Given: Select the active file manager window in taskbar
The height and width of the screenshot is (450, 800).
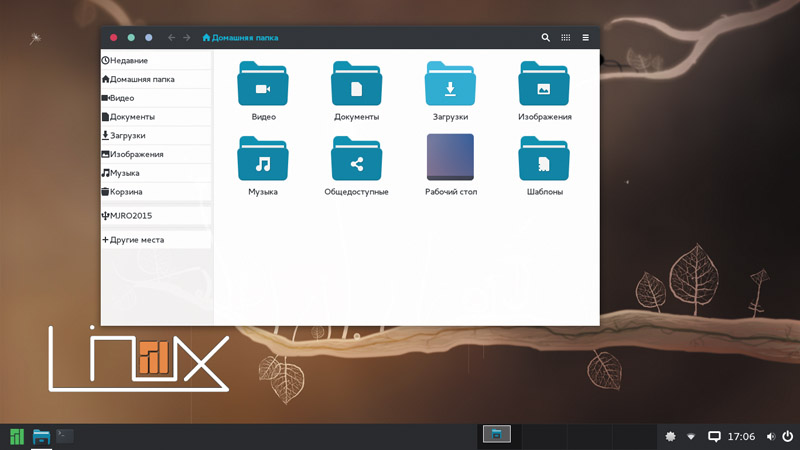Looking at the screenshot, I should [497, 434].
